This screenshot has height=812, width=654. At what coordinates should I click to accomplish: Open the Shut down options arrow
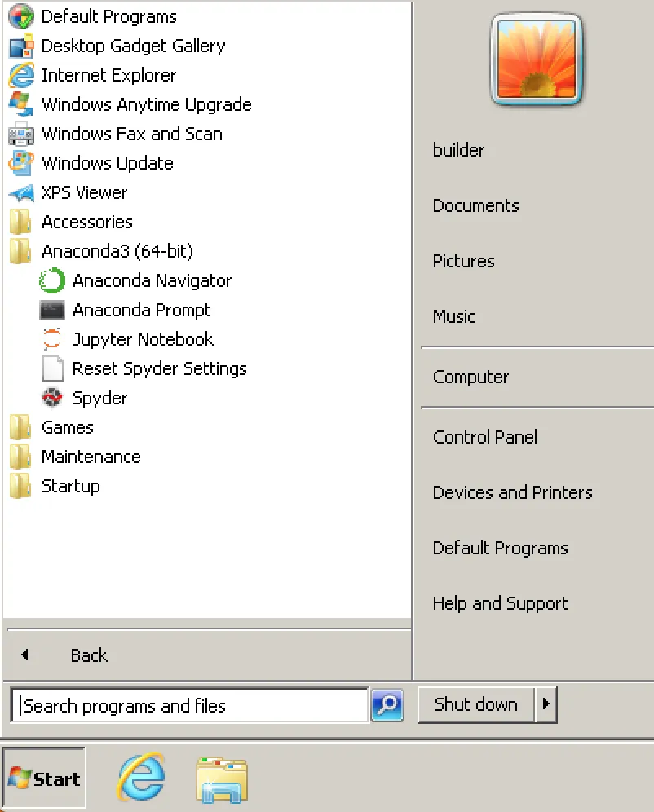tap(546, 704)
